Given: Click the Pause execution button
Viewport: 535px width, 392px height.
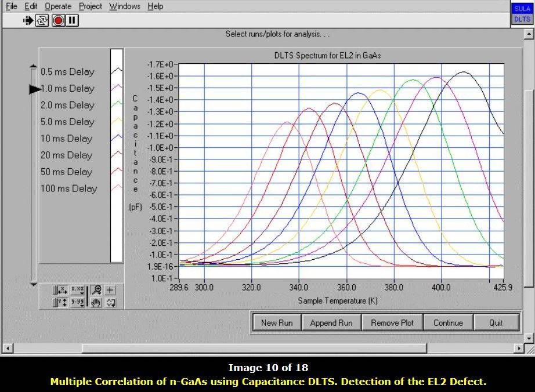Looking at the screenshot, I should click(72, 20).
